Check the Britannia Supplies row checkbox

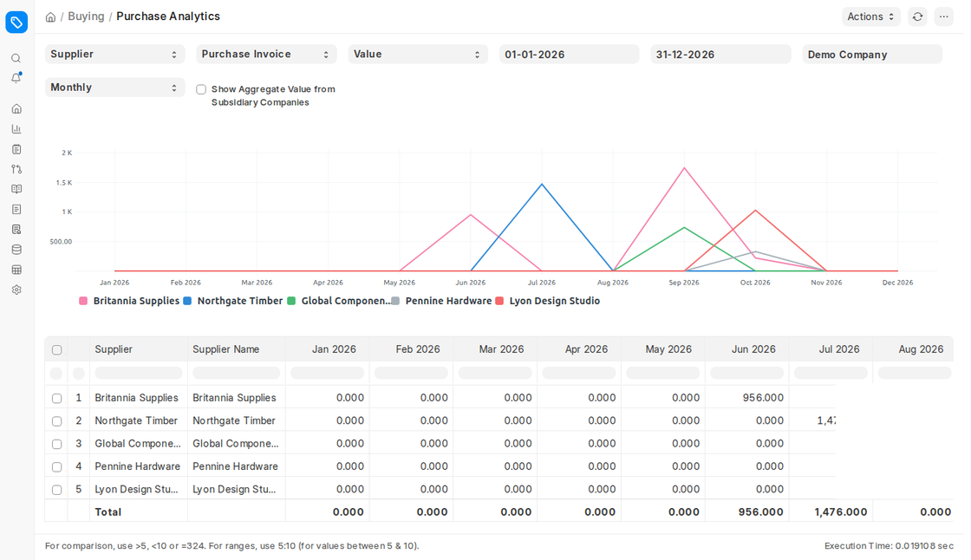click(x=57, y=398)
